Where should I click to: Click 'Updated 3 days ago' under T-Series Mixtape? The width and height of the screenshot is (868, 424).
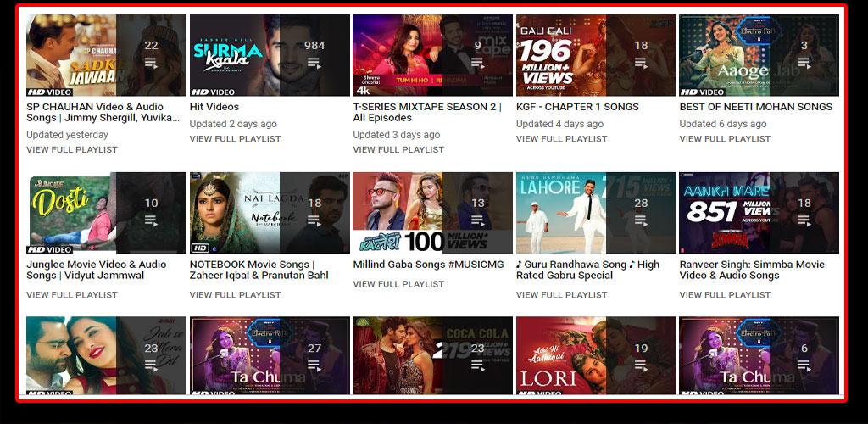pyautogui.click(x=397, y=135)
